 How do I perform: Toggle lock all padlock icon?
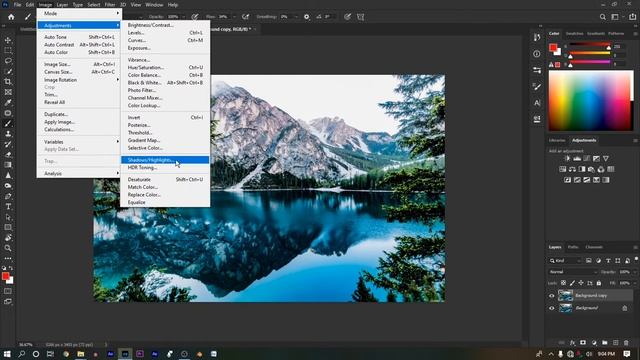[x=599, y=283]
